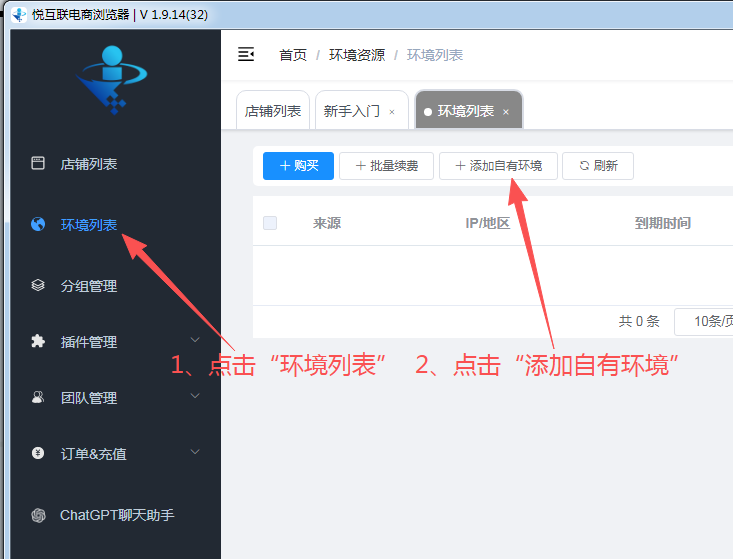Viewport: 733px width, 559px height.
Task: Click 环境列表 breadcrumb text
Action: point(435,55)
